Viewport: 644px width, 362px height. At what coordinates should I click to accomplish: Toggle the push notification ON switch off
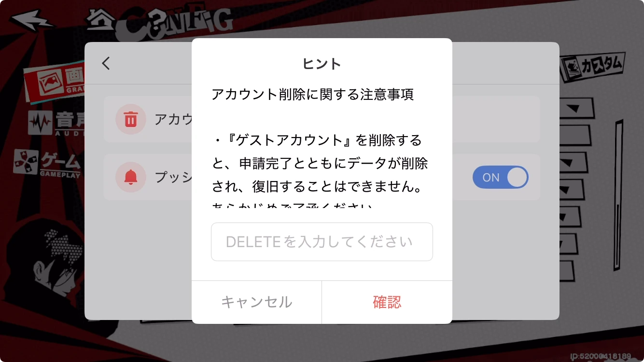click(500, 177)
